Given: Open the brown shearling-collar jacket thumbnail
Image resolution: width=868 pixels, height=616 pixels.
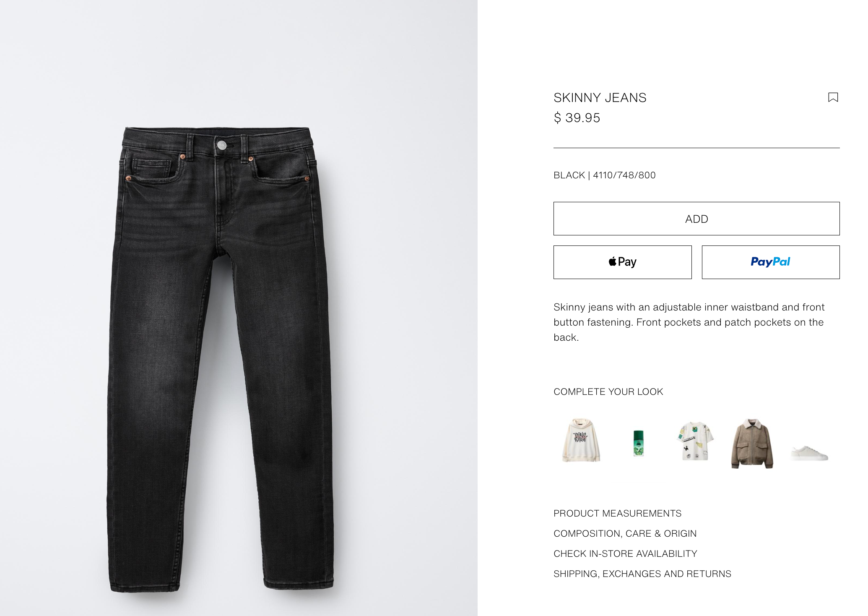Looking at the screenshot, I should [x=752, y=443].
